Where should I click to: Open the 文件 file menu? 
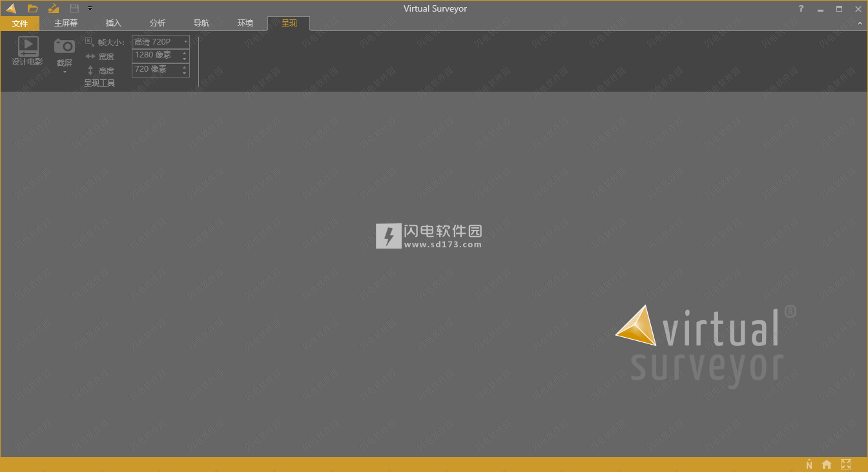(20, 23)
